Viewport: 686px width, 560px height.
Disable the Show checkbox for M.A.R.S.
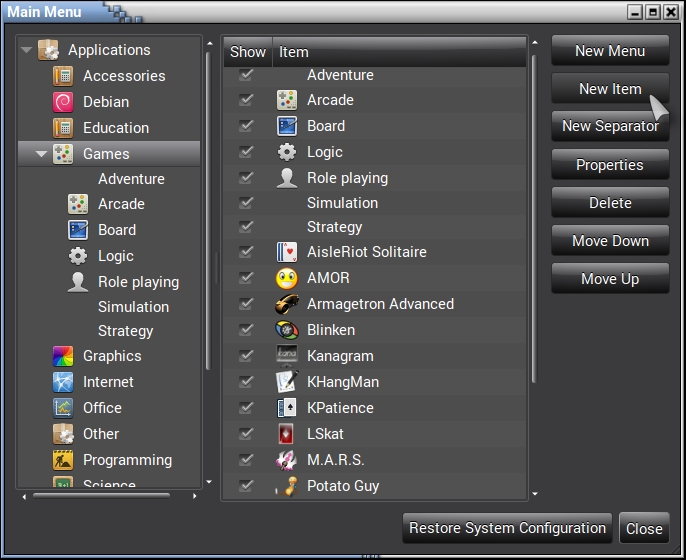coord(246,460)
